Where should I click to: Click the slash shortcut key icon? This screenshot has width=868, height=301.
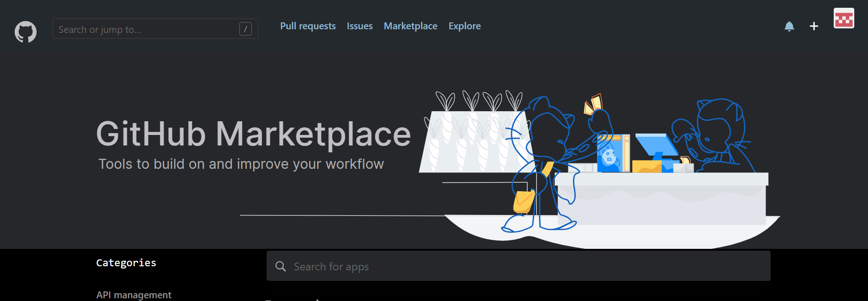tap(246, 29)
